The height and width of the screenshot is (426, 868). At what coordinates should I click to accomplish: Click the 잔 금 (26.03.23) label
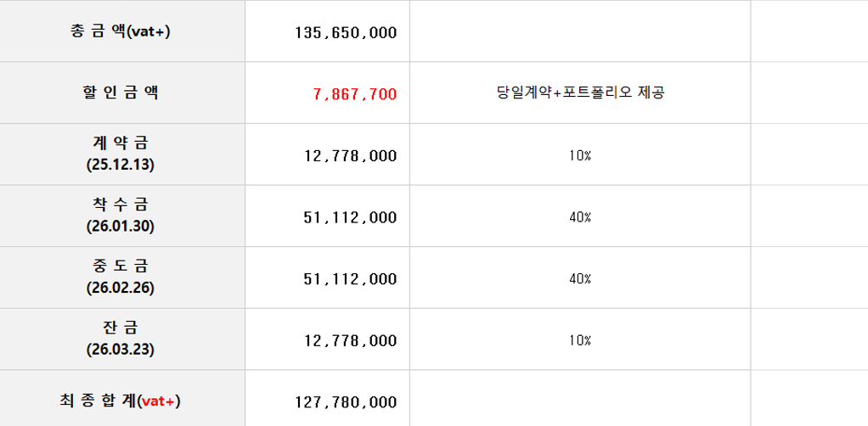(x=122, y=339)
